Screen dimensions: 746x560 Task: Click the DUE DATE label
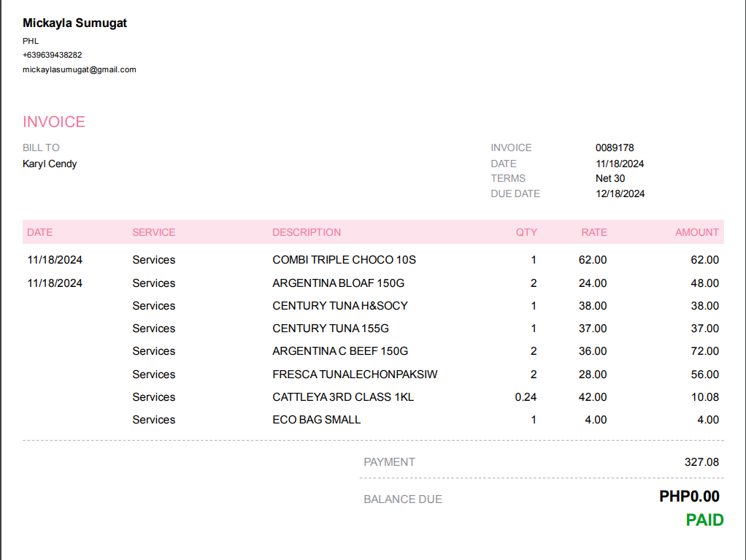[515, 193]
